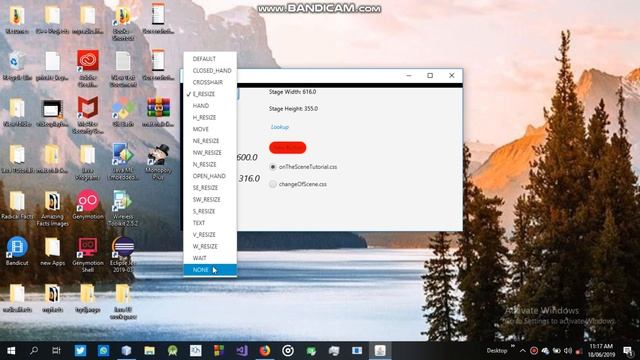The height and width of the screenshot is (360, 640).
Task: Select HAND cursor option
Action: (x=210, y=106)
